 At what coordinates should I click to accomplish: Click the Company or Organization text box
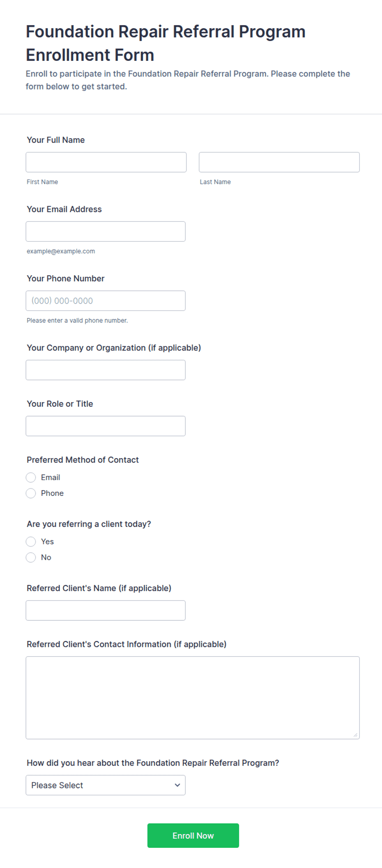point(106,370)
